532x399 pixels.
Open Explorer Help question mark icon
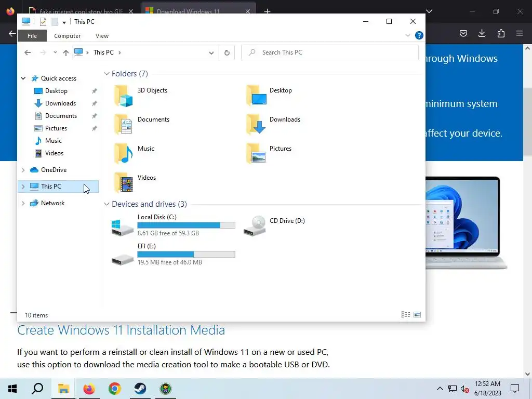click(419, 35)
